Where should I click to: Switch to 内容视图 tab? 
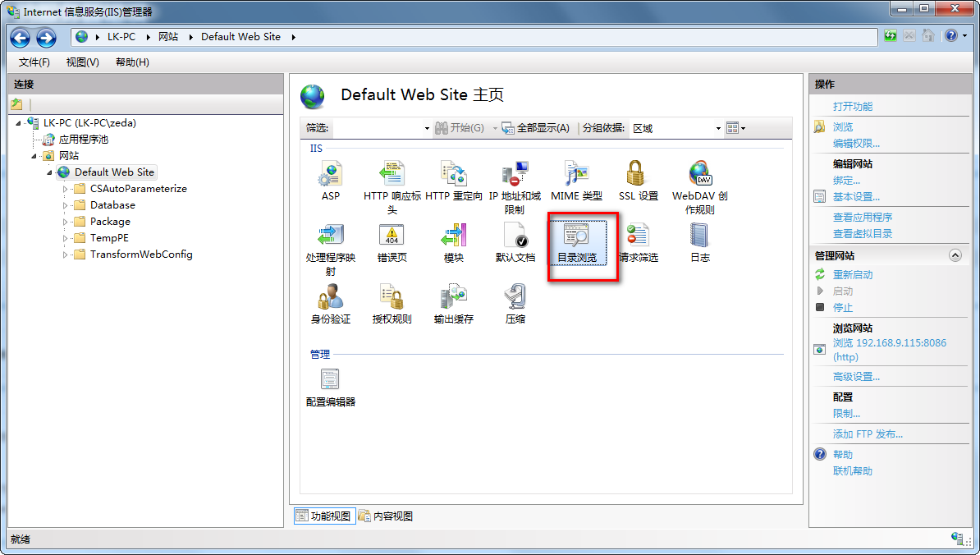386,516
